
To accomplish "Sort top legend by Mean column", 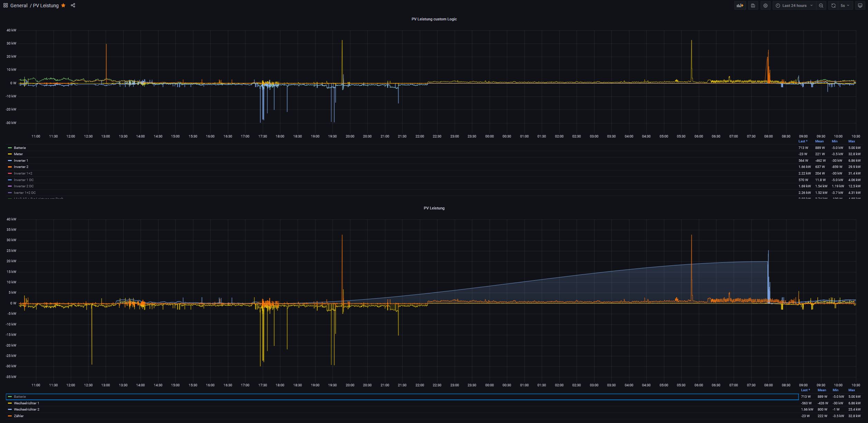I will click(x=819, y=141).
